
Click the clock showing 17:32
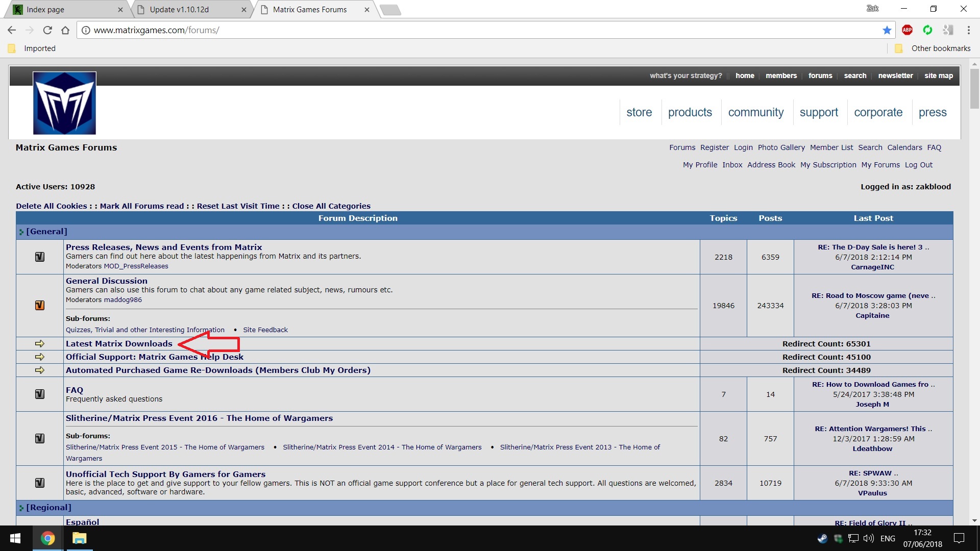click(x=922, y=533)
